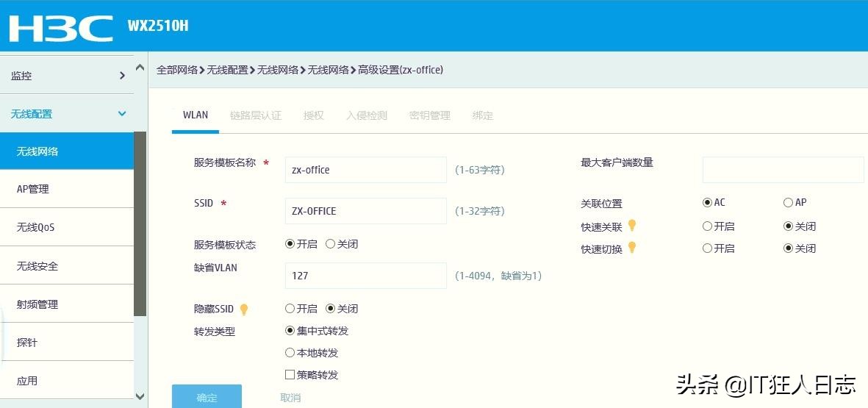
Task: Click the lightbulb hint next to 快速切换
Action: [x=631, y=248]
